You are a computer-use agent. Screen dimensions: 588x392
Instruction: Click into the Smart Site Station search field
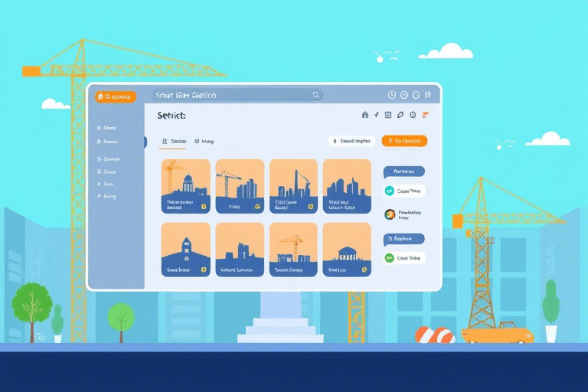point(230,96)
